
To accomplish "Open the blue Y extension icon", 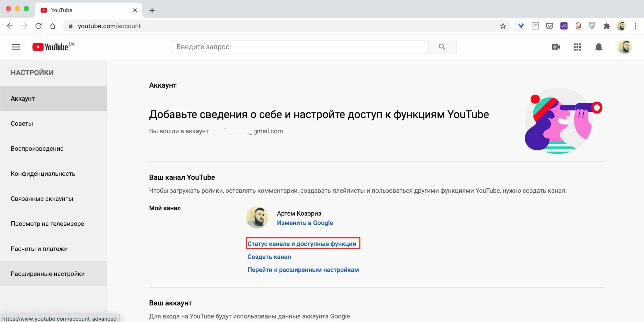I will (521, 26).
